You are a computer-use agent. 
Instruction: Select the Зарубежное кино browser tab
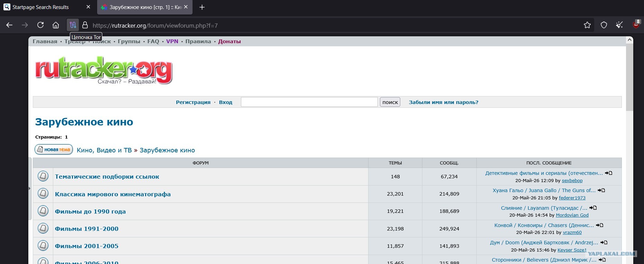[x=145, y=7]
